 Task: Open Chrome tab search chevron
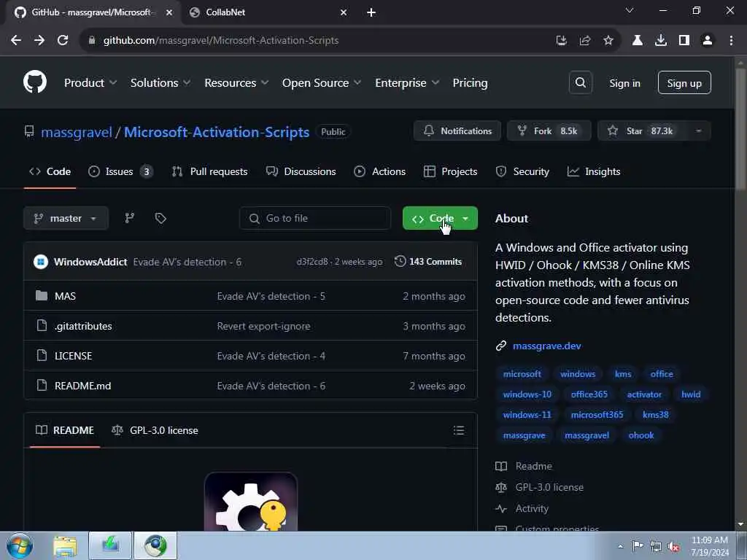(x=630, y=10)
